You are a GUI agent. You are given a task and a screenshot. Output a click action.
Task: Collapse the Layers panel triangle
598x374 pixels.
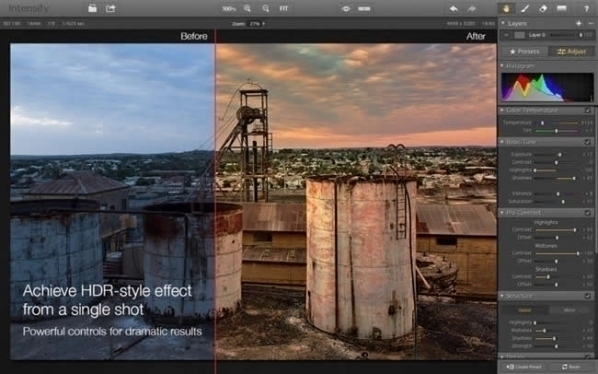(x=503, y=23)
